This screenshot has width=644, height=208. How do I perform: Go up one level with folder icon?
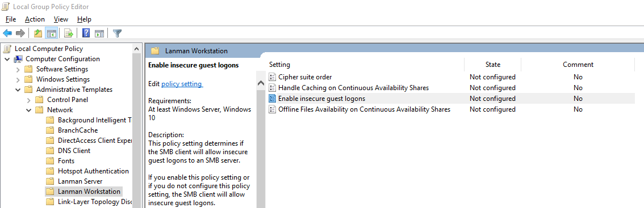click(x=38, y=33)
